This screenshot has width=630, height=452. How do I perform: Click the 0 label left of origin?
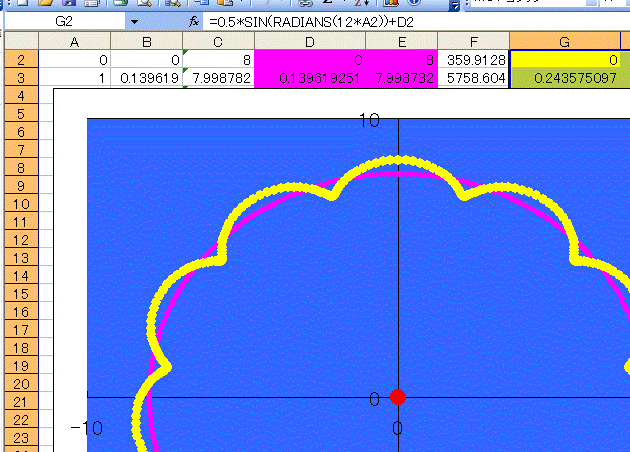click(374, 399)
